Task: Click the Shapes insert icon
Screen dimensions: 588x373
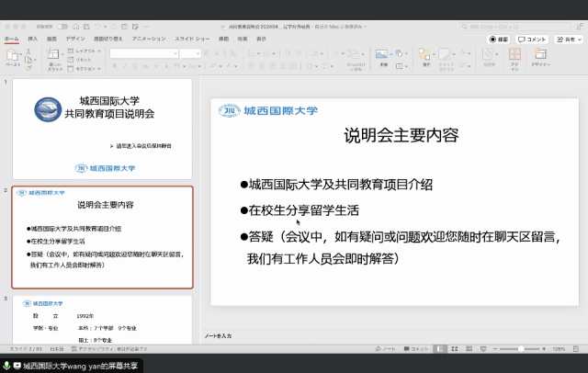Action: (x=399, y=53)
